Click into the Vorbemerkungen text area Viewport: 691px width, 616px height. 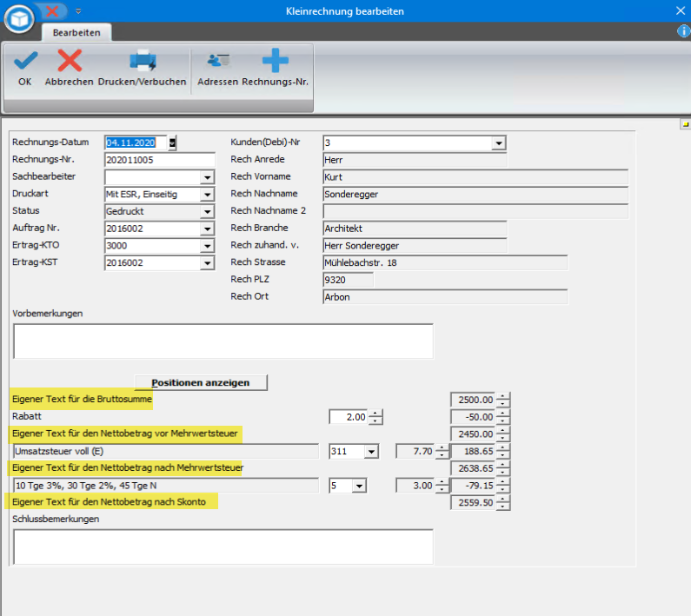223,341
